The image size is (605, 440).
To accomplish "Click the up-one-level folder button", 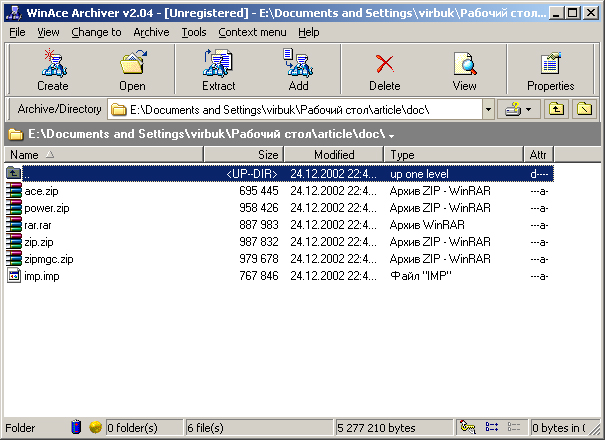I will click(556, 109).
